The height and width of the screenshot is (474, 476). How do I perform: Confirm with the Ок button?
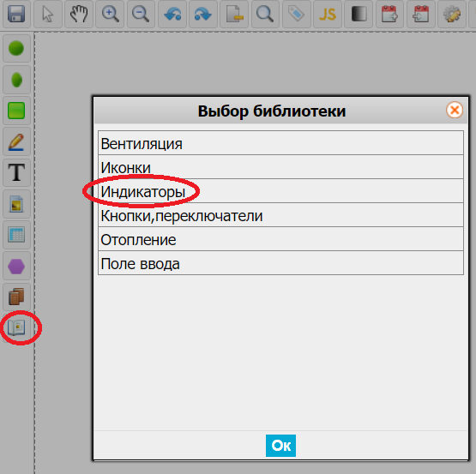(x=280, y=446)
